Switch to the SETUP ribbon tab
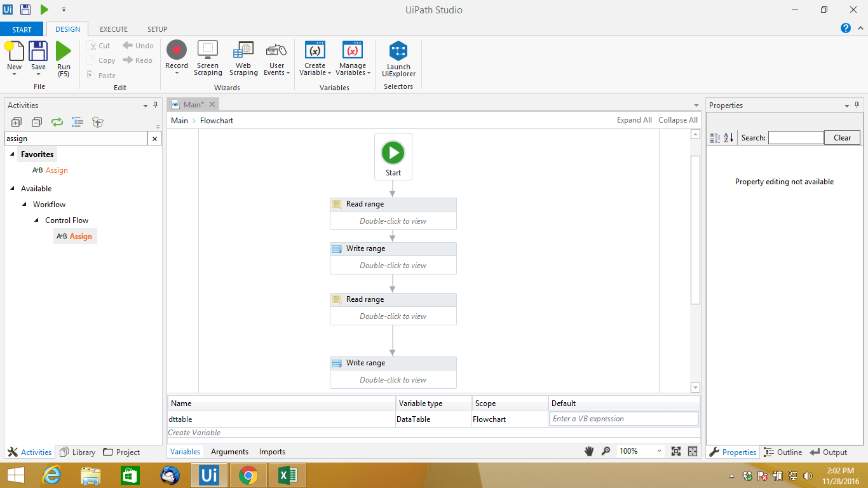The width and height of the screenshot is (868, 488). click(x=158, y=29)
